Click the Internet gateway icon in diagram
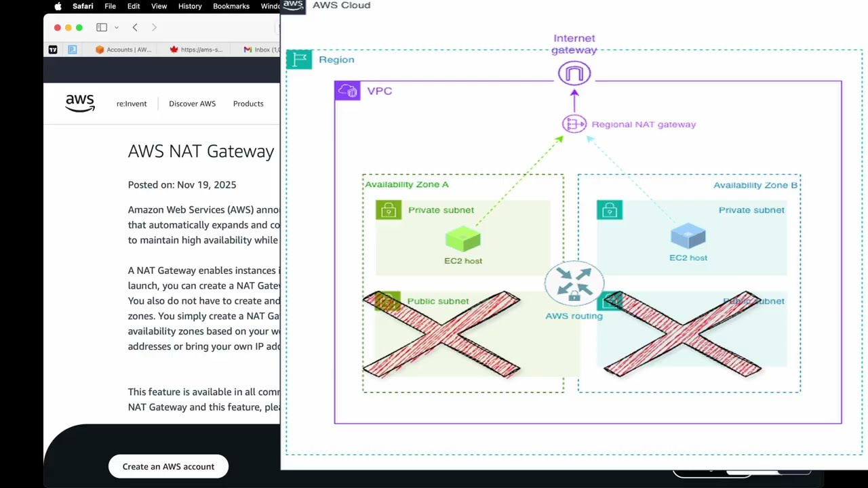The width and height of the screenshot is (868, 488). click(574, 73)
